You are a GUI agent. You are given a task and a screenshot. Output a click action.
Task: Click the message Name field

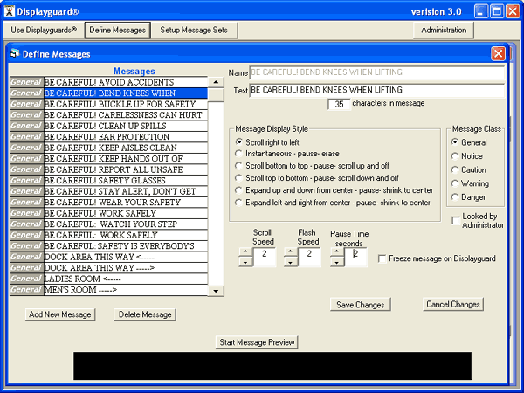click(x=377, y=72)
